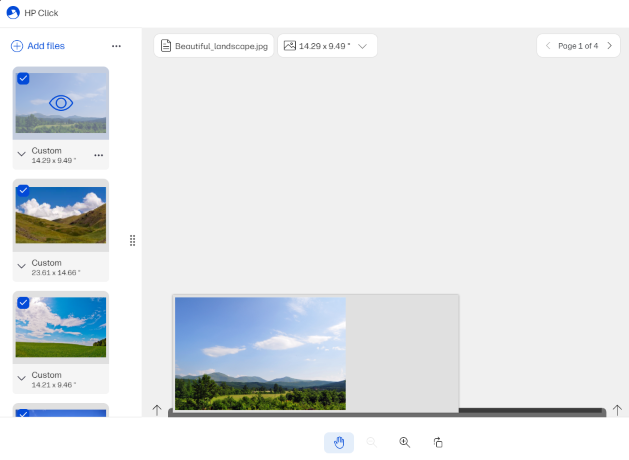
Task: Click the Custom 23.61 x 14.66 label
Action: coord(56,267)
